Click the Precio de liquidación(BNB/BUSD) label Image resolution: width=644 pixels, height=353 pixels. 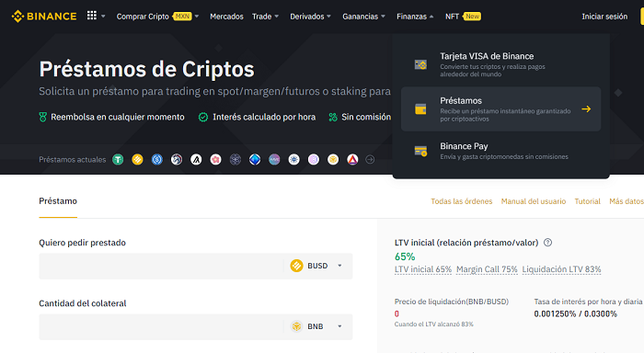point(452,302)
